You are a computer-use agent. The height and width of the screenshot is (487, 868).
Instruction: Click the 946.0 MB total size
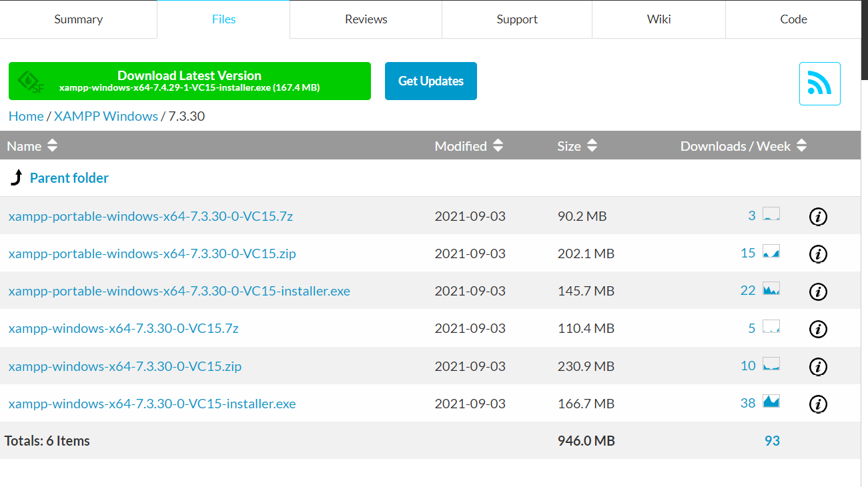pos(586,441)
